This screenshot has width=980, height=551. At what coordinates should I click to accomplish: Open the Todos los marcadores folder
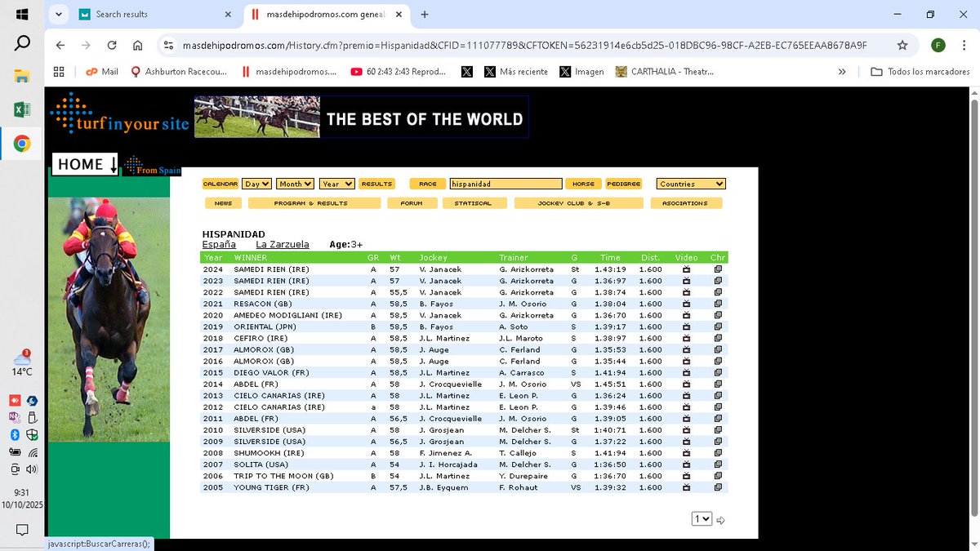tap(920, 72)
